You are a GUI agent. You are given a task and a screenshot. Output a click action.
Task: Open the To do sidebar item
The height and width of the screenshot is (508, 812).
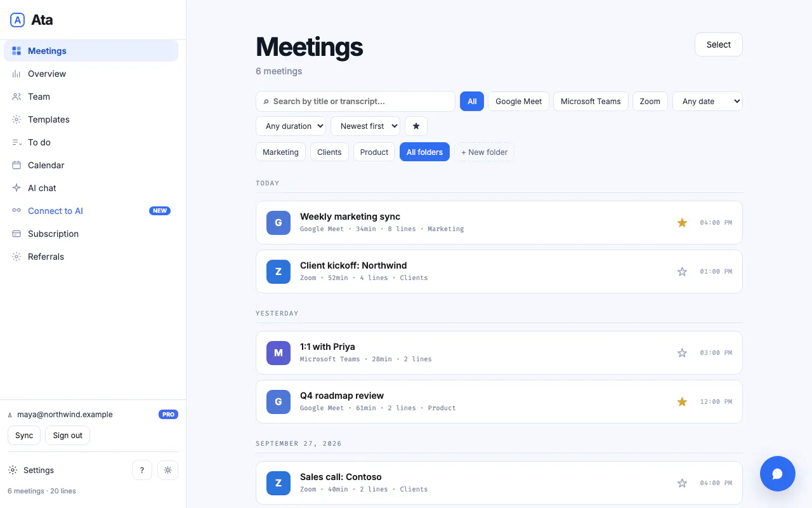coord(91,142)
